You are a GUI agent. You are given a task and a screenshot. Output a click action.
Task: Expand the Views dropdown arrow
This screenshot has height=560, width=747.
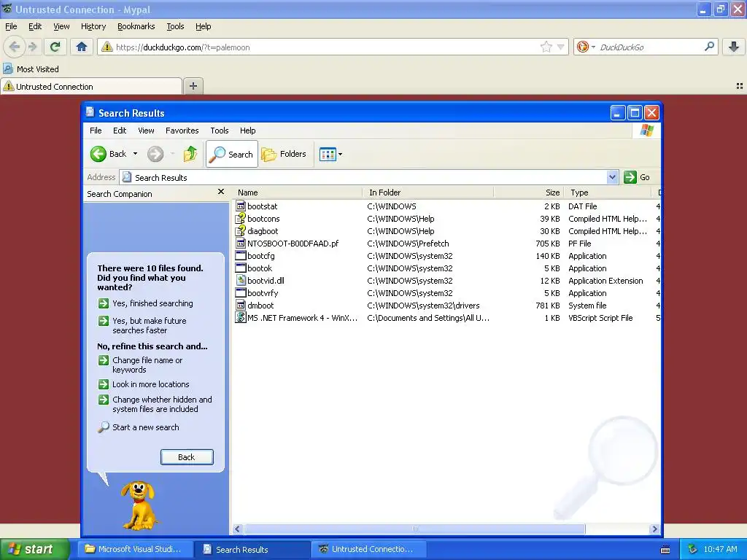[x=340, y=155]
